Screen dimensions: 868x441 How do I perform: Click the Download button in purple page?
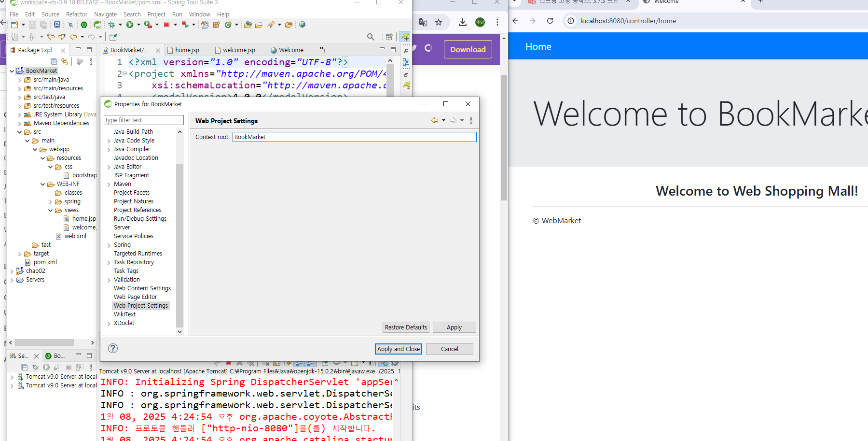pyautogui.click(x=468, y=49)
